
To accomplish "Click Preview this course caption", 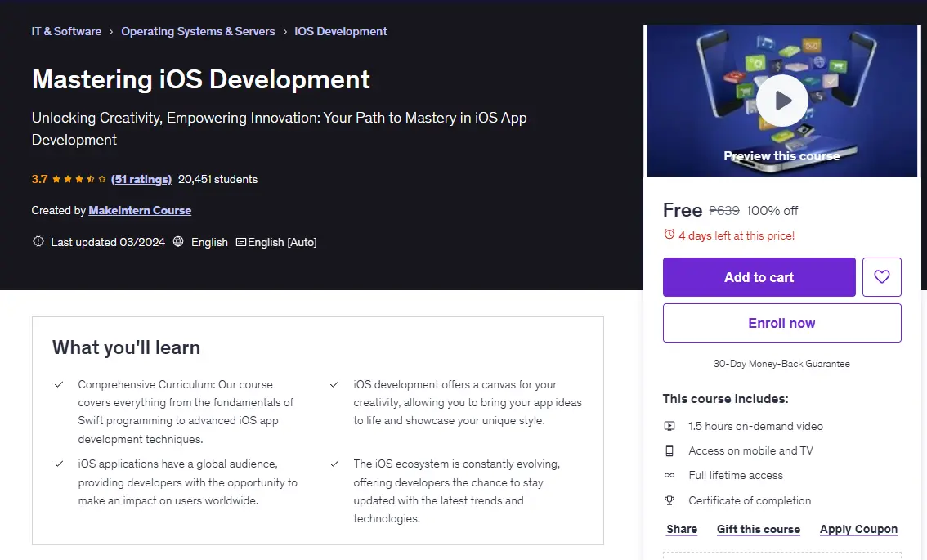I will 781,156.
